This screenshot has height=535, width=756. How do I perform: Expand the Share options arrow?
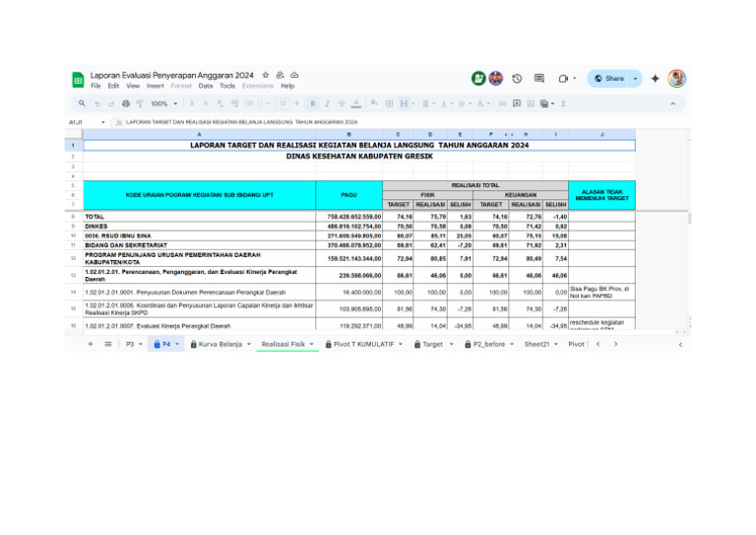(x=636, y=79)
